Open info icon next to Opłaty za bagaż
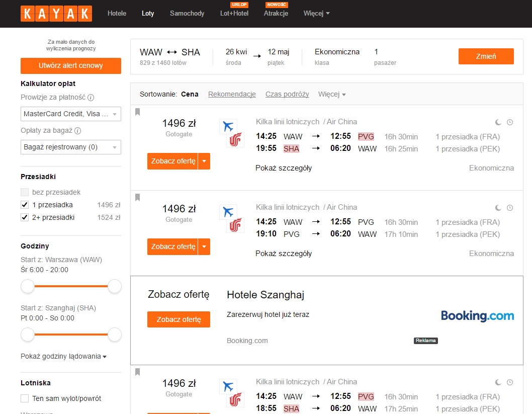This screenshot has width=532, height=414. (x=78, y=131)
